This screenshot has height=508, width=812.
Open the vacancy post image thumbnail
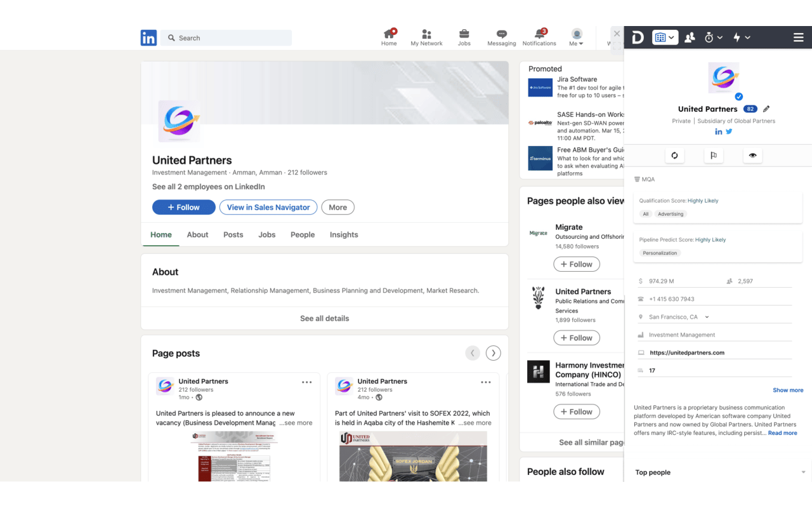(x=234, y=456)
